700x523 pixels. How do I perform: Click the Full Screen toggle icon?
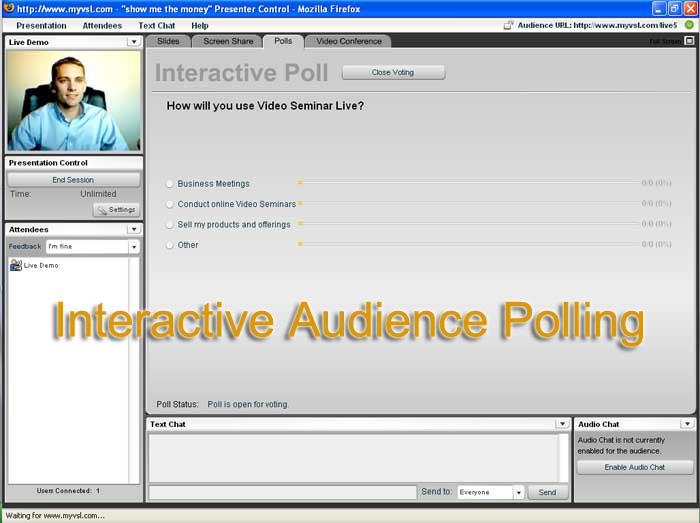point(690,41)
